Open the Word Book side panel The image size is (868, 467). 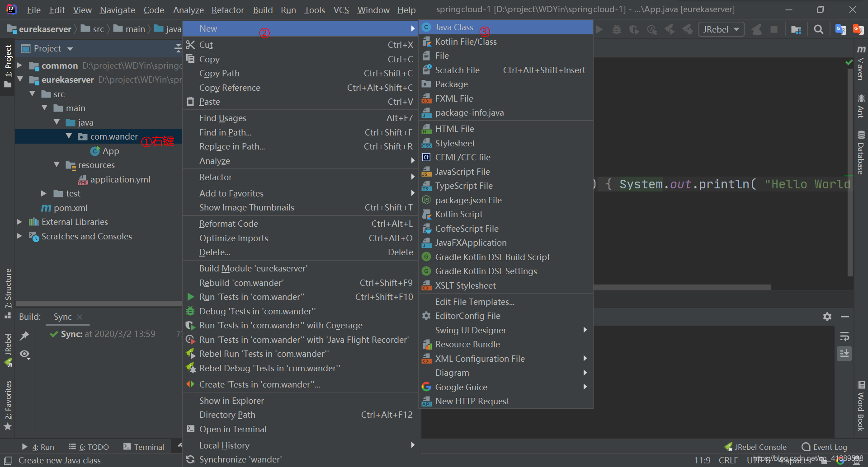(861, 406)
